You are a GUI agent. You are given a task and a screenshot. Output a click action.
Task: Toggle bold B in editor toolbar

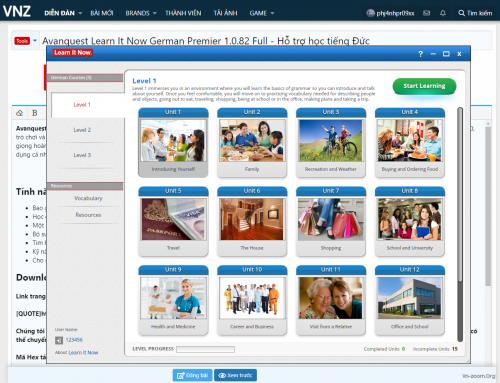(35, 113)
